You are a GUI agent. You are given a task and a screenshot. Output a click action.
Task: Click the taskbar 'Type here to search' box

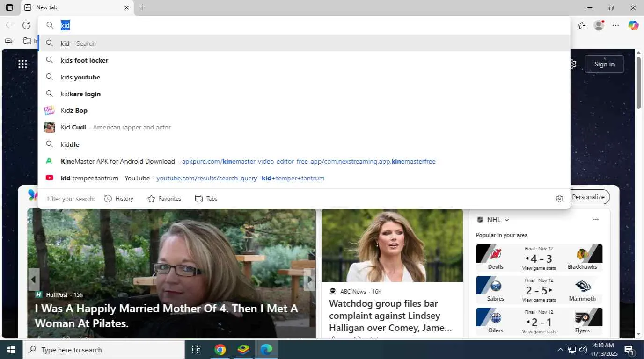click(x=103, y=350)
